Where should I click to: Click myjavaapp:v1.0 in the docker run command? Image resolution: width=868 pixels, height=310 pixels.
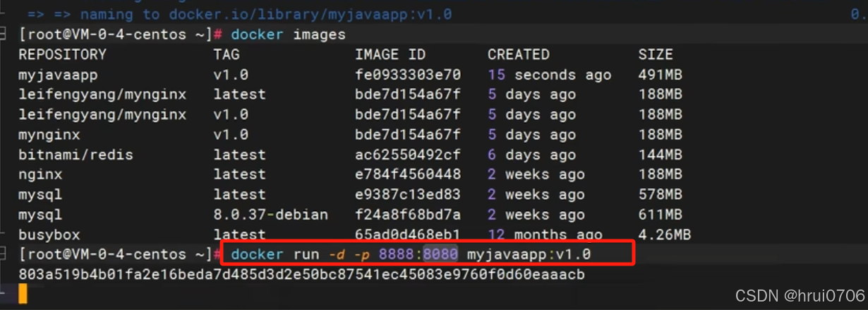coord(529,254)
